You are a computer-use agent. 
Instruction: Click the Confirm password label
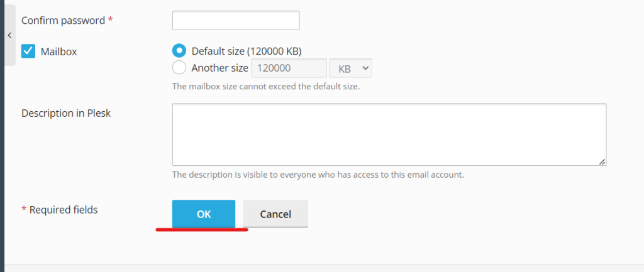pos(63,21)
